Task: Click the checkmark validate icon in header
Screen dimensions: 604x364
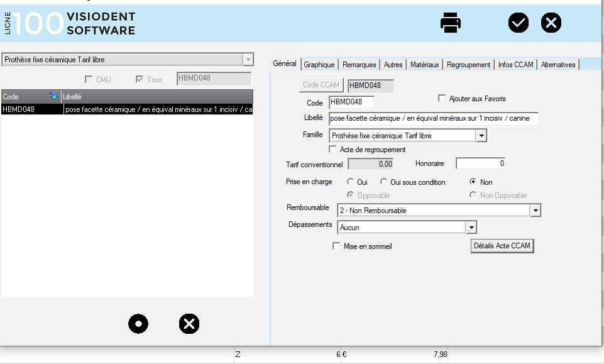Action: coord(519,23)
